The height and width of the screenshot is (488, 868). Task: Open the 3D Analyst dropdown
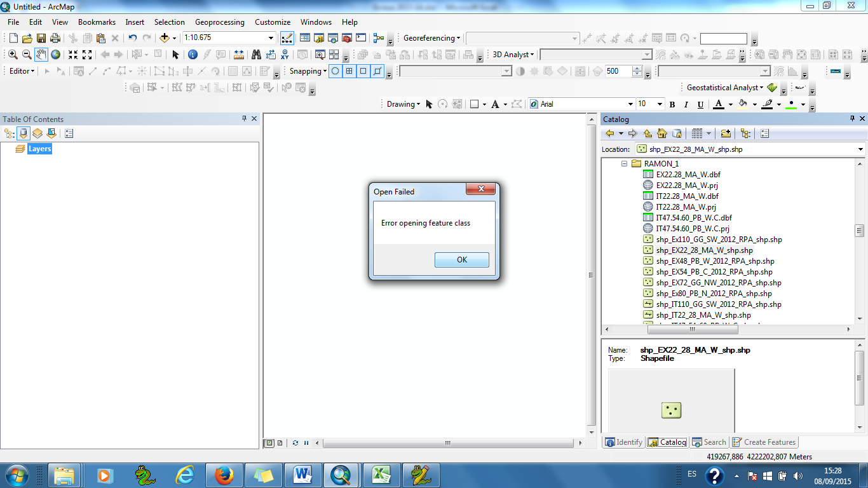(x=513, y=55)
